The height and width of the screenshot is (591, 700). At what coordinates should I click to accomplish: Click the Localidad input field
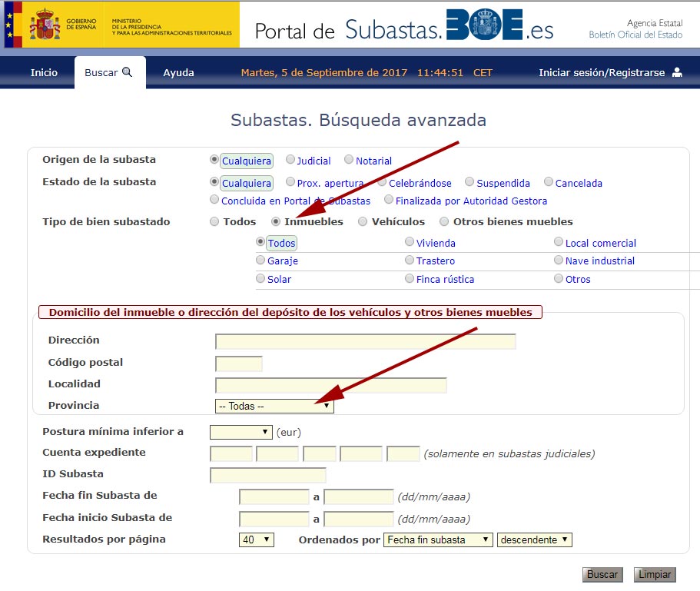pos(331,385)
